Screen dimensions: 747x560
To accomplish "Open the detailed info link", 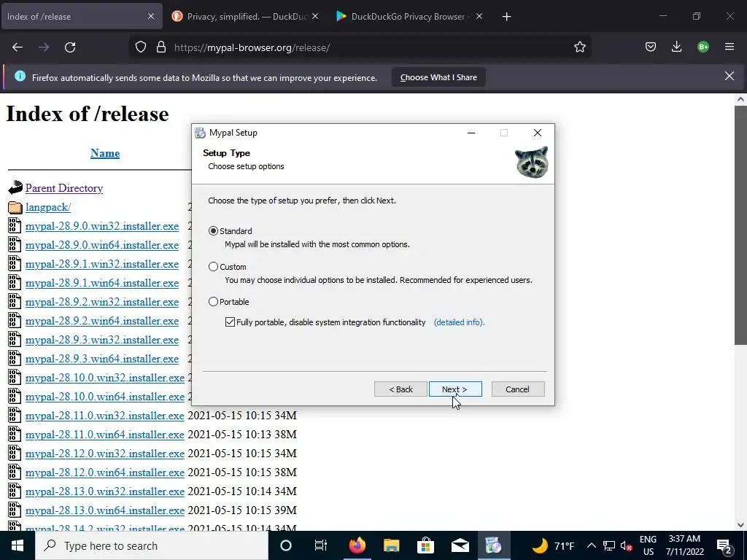I will [459, 322].
